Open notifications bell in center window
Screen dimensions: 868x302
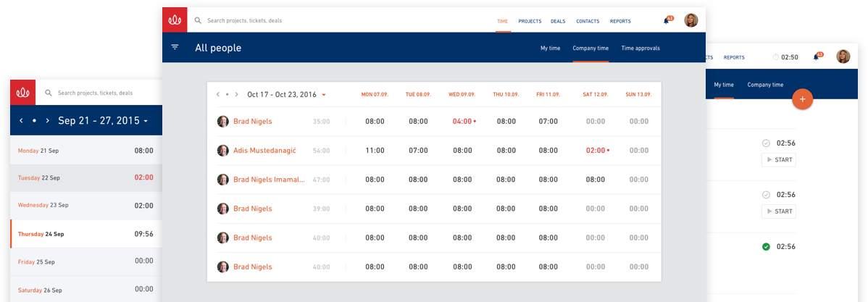click(667, 20)
